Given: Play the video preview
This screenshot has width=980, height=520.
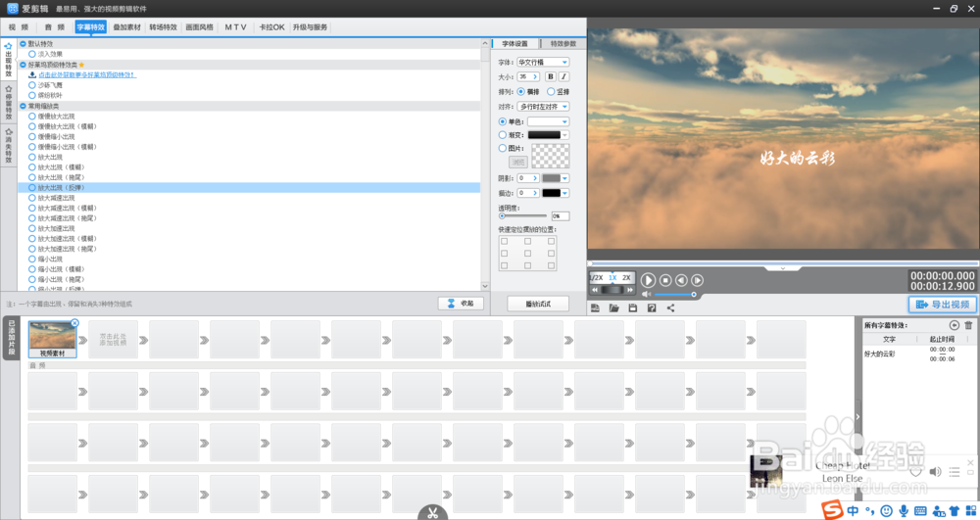Looking at the screenshot, I should [x=648, y=281].
